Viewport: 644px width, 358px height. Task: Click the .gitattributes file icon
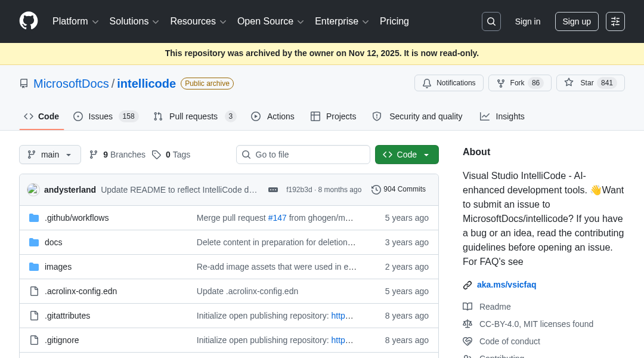(34, 316)
